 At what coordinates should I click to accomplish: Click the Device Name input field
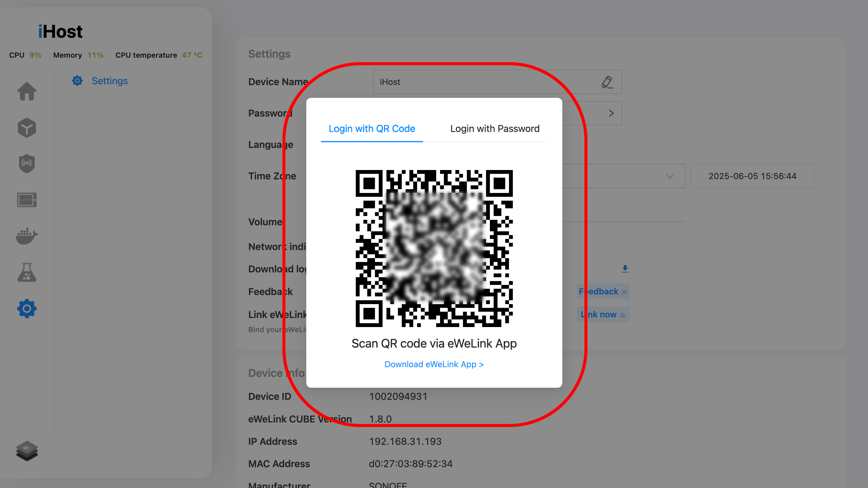click(497, 82)
